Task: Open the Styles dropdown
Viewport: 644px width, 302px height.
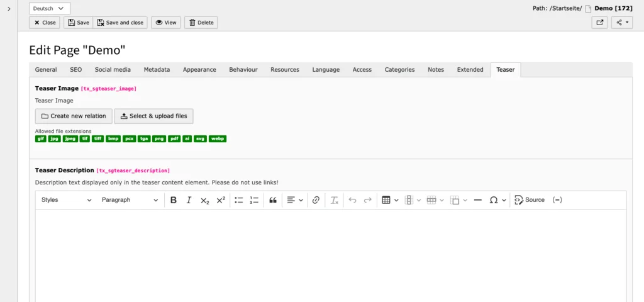Action: 66,200
